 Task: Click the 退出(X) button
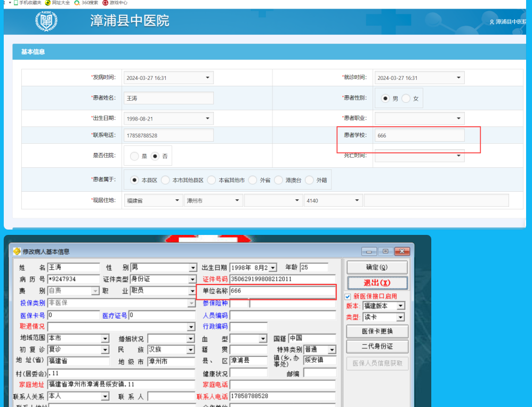pos(377,283)
